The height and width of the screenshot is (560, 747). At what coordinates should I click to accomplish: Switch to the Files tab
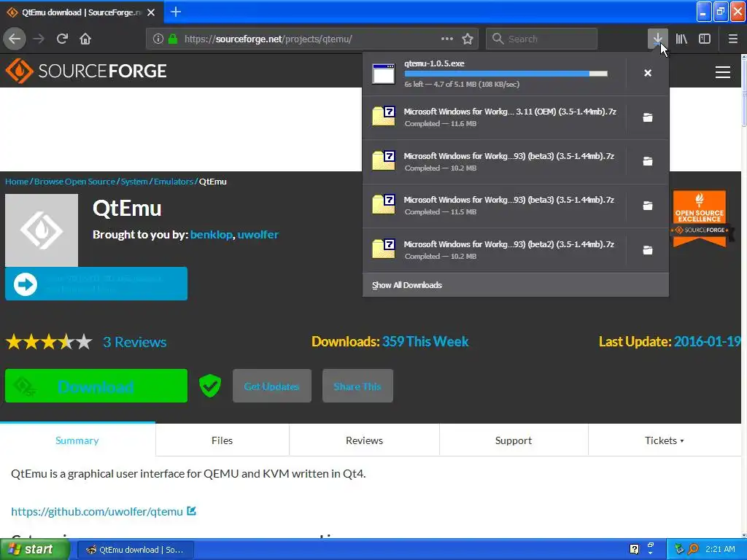(x=222, y=440)
